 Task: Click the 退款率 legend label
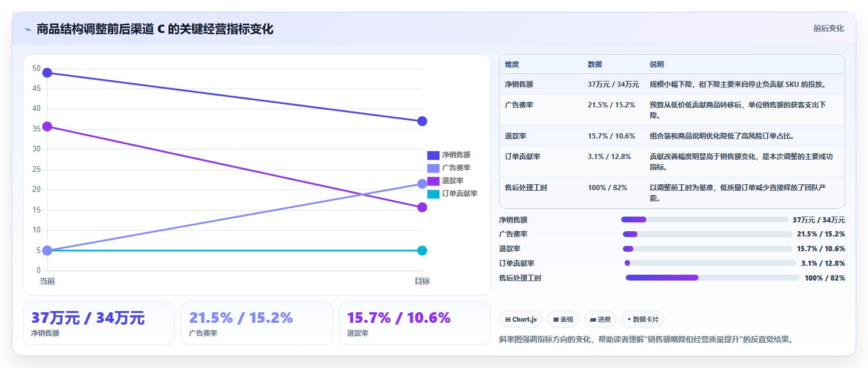tap(453, 181)
